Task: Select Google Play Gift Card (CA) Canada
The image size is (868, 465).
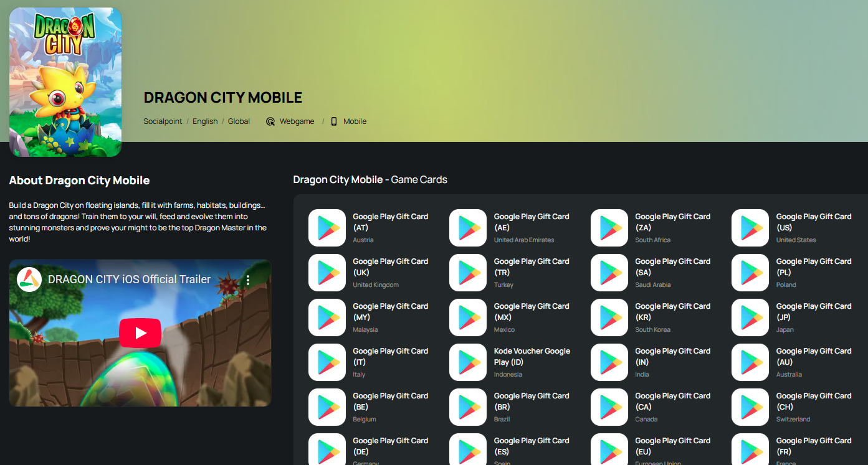Action: 672,402
